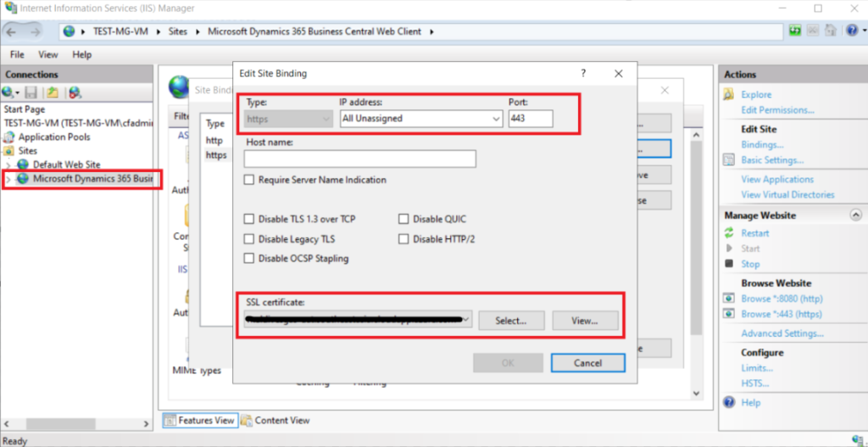
Task: Click the Application Pools icon in the tree
Action: pyautogui.click(x=9, y=137)
